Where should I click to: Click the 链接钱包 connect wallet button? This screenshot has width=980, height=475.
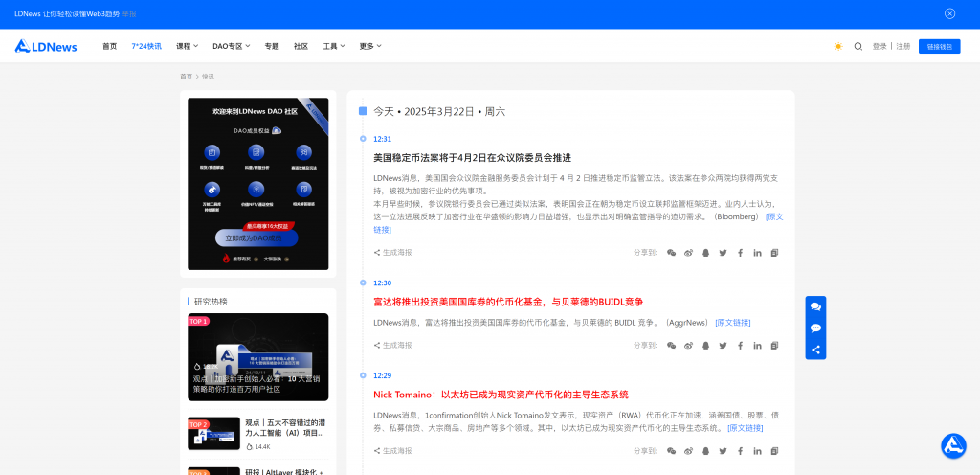pos(940,46)
